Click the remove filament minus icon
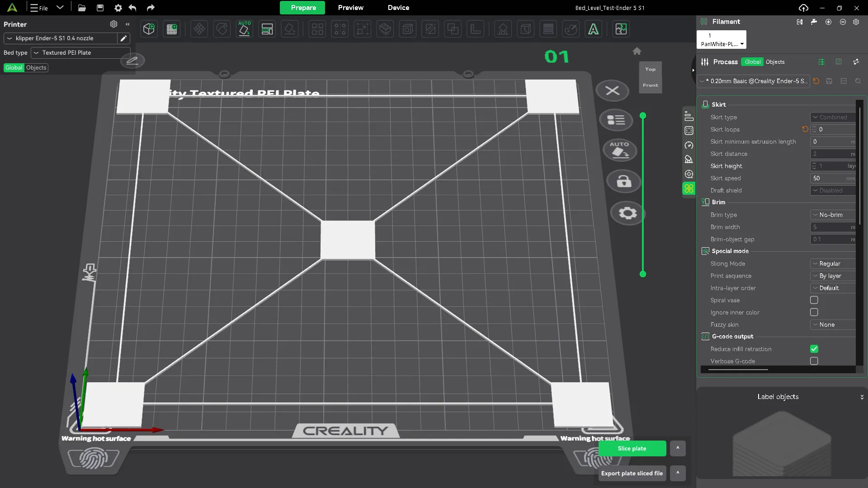Image resolution: width=868 pixels, height=488 pixels. 843,22
